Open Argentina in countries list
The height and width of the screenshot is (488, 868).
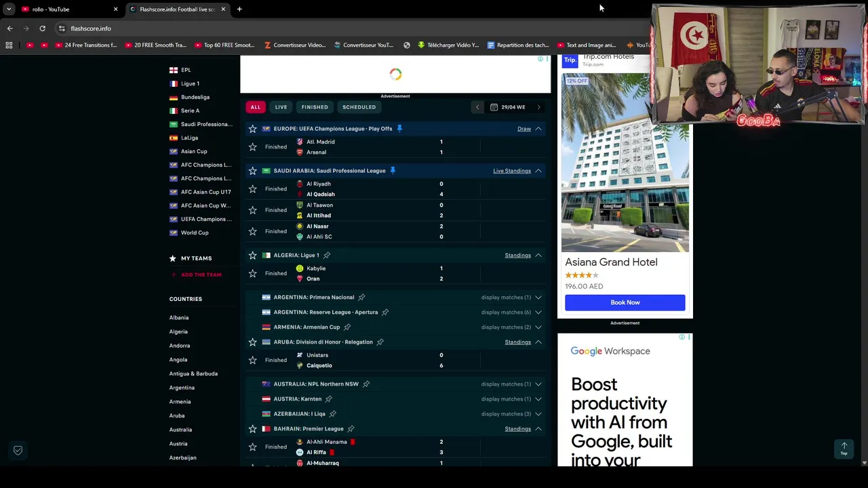[x=182, y=388]
